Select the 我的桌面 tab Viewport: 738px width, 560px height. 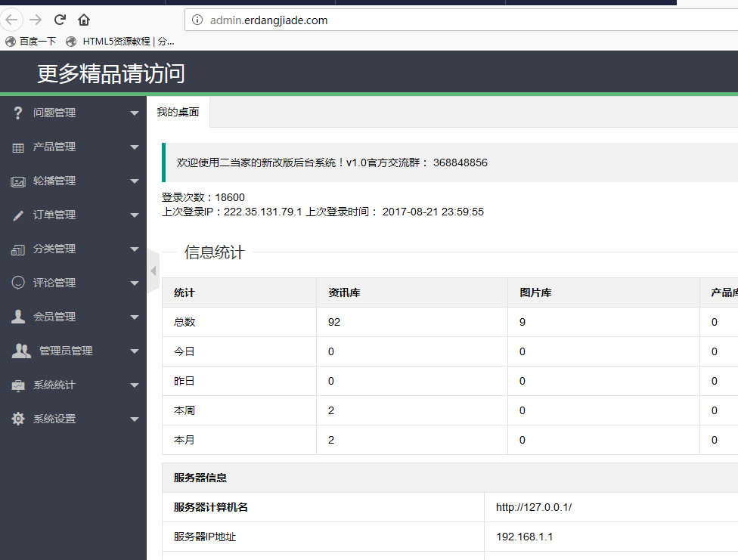coord(178,112)
